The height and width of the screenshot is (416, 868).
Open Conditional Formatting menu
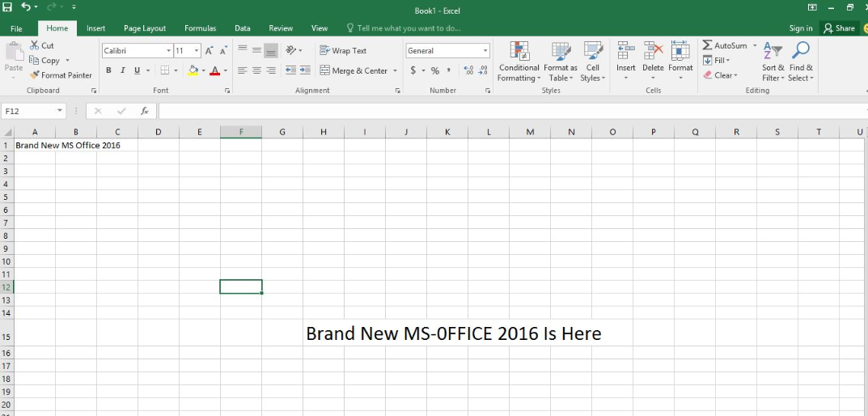tap(519, 62)
